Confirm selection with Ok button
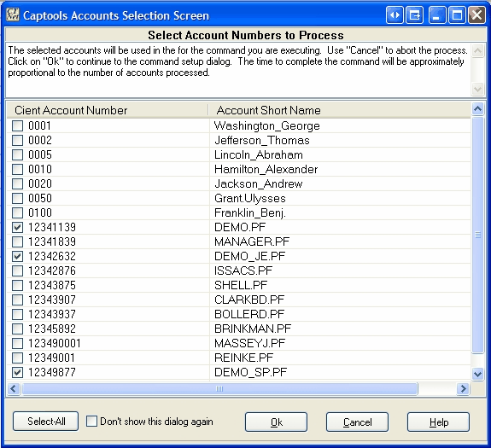The image size is (491, 448). click(276, 422)
